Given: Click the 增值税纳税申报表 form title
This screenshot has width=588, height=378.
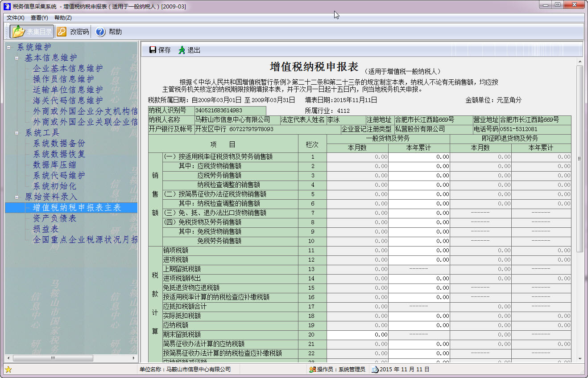Looking at the screenshot, I should [314, 67].
